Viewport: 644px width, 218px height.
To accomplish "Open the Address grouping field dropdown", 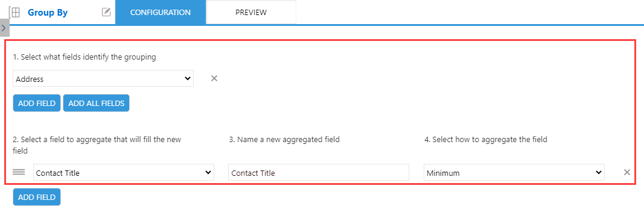I will (x=103, y=79).
